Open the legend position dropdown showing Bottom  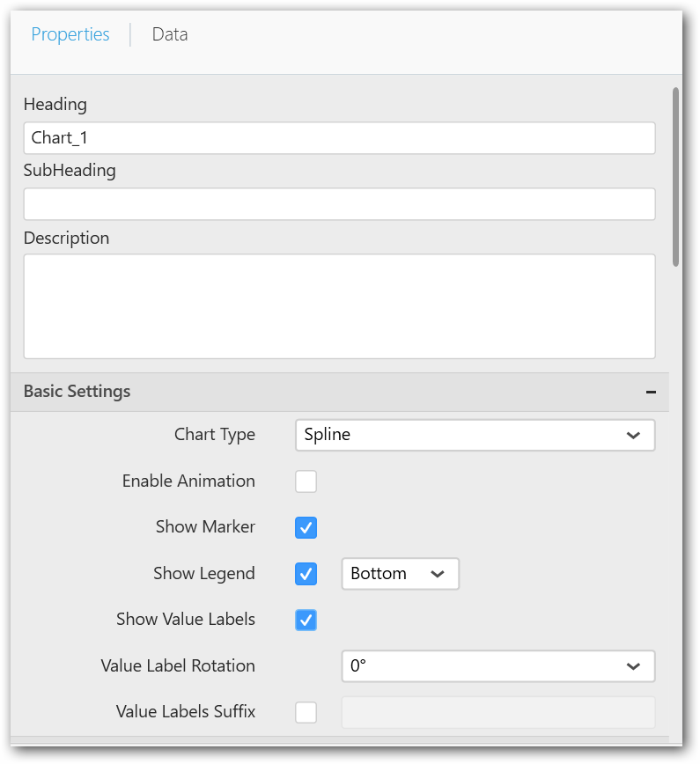click(x=387, y=574)
